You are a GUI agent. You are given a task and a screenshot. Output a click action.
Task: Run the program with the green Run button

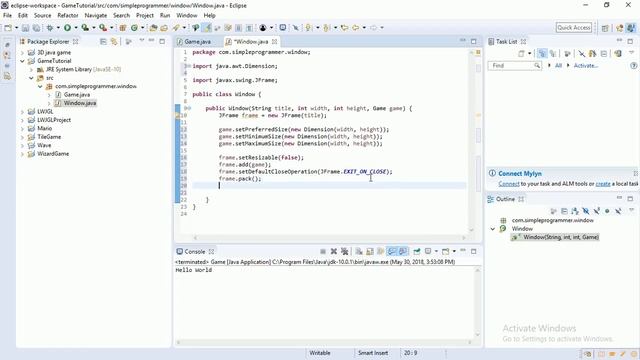point(67,28)
